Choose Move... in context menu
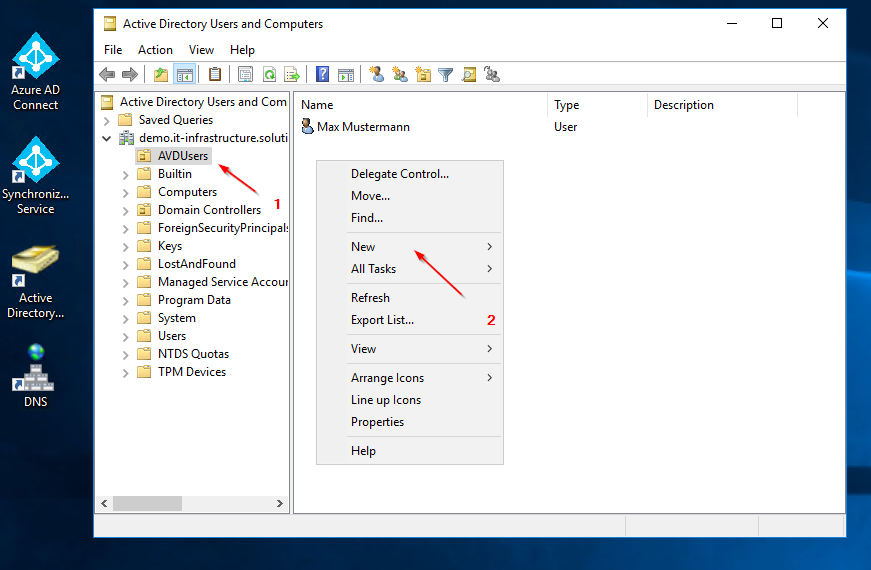This screenshot has width=871, height=570. pos(410,196)
